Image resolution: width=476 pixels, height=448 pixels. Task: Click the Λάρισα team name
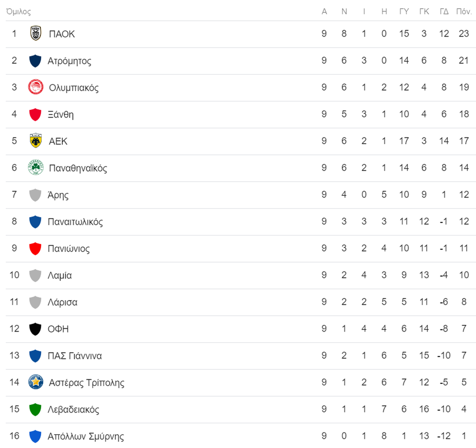[x=62, y=302]
